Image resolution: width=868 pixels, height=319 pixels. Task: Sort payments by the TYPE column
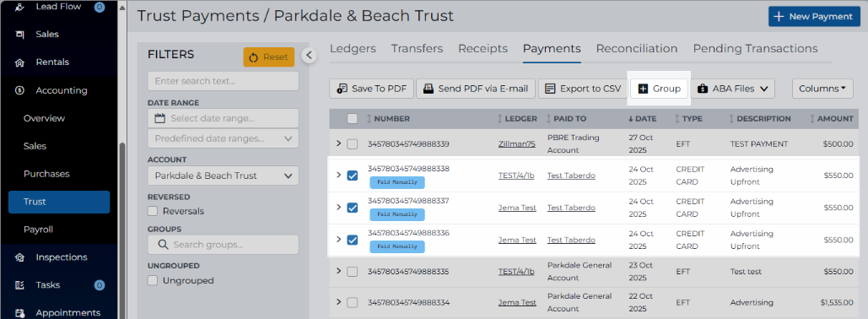point(688,118)
